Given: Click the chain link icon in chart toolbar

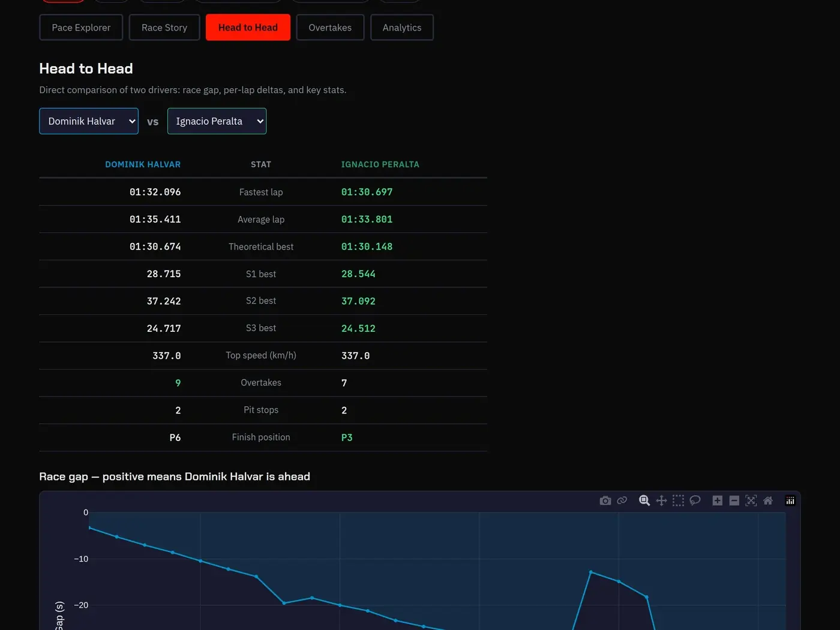Looking at the screenshot, I should [x=622, y=500].
